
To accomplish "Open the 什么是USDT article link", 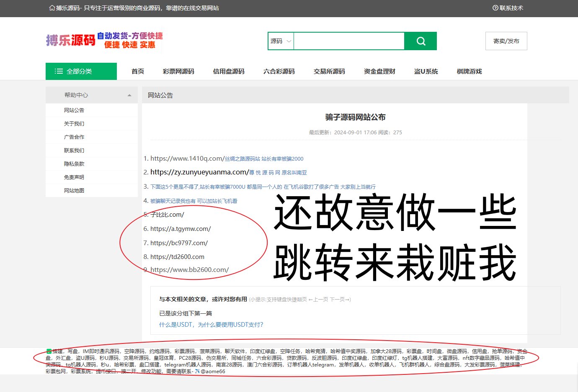I will click(211, 325).
